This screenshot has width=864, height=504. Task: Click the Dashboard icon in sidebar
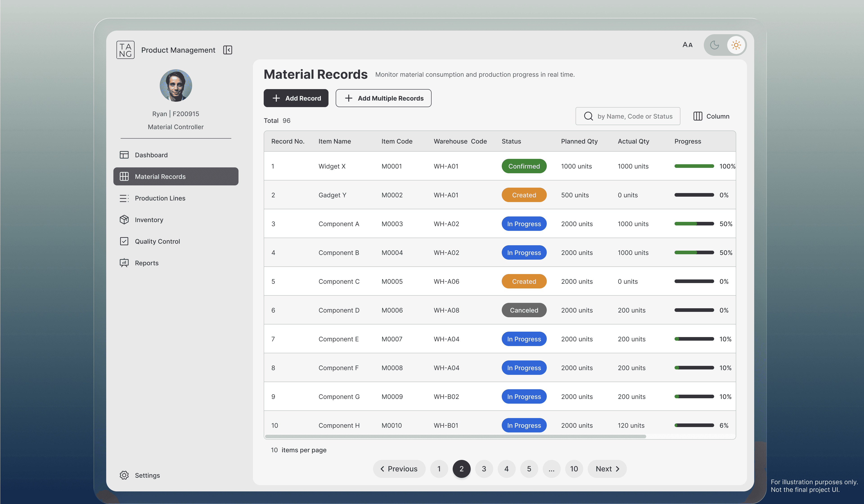(x=124, y=155)
